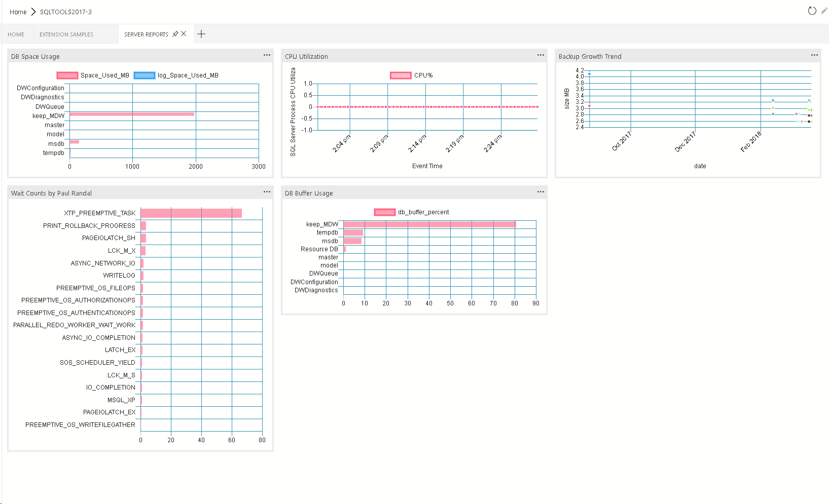
Task: Close the Server Reports tab
Action: (184, 34)
